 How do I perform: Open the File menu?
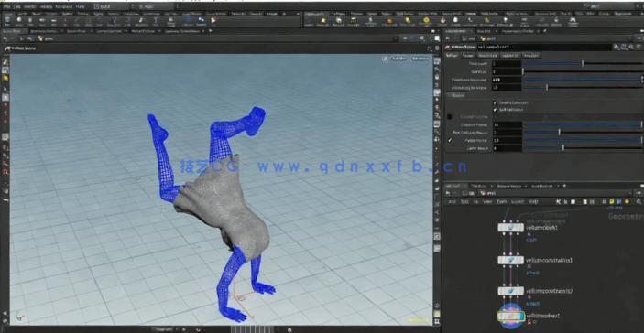click(x=6, y=6)
